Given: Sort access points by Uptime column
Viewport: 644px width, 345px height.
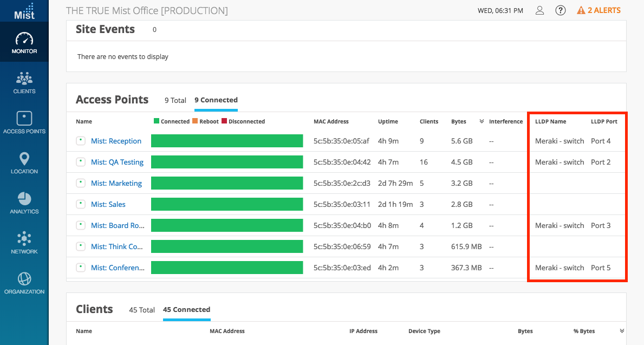Looking at the screenshot, I should (387, 121).
